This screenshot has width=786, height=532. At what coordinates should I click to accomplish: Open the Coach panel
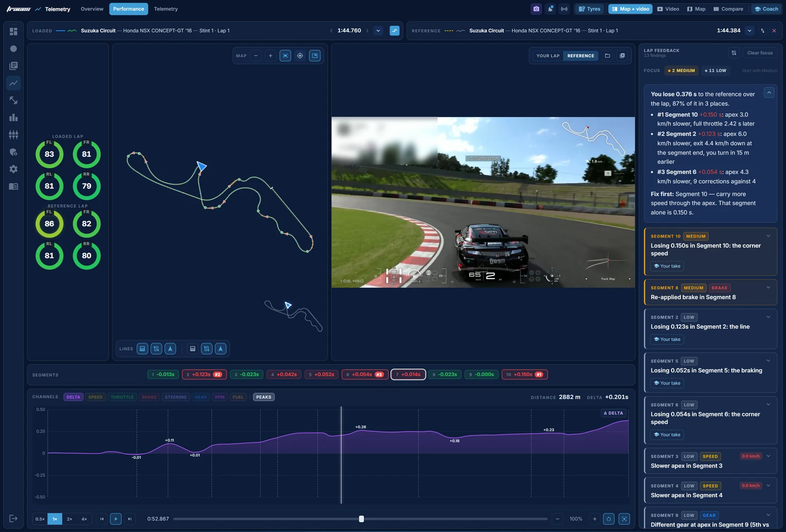(x=766, y=9)
